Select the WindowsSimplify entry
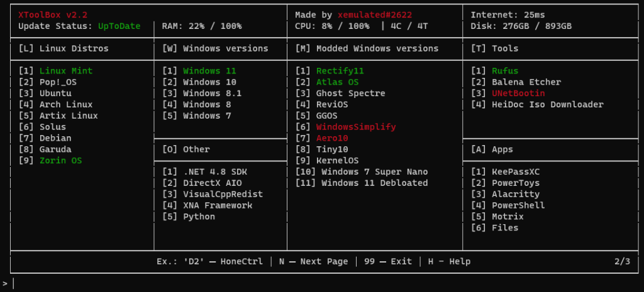The height and width of the screenshot is (292, 644). click(345, 127)
